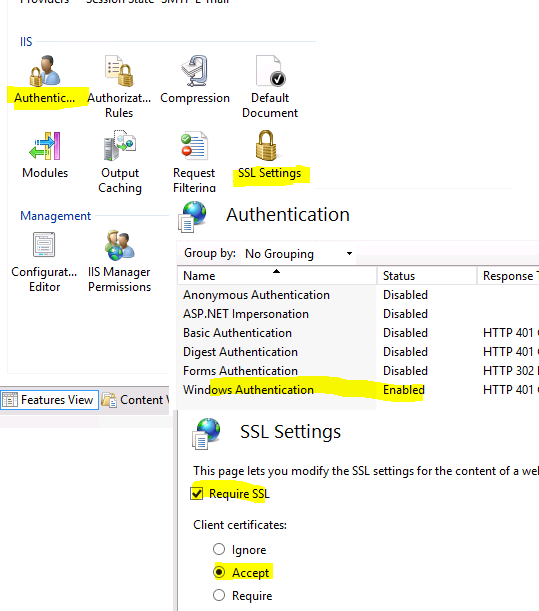Screen dimensions: 539x611
Task: Click HTTP 401 response for Digest Authentication
Action: (511, 352)
